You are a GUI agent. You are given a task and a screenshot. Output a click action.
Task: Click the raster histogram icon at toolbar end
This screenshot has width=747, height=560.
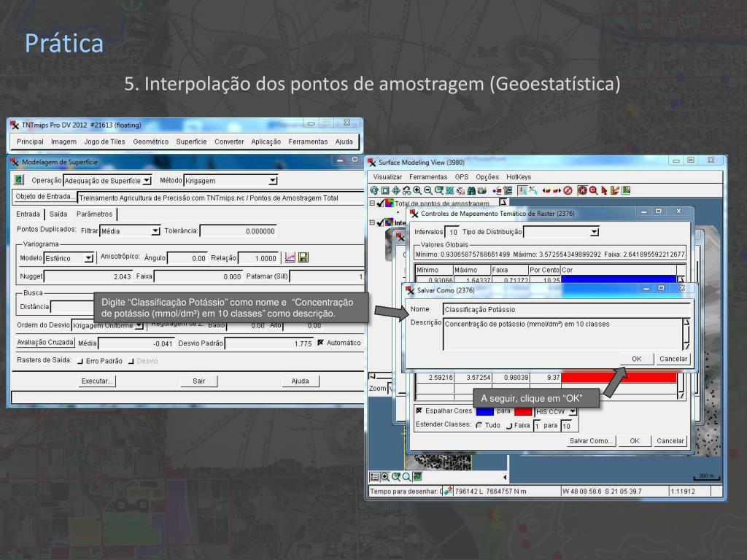[626, 190]
